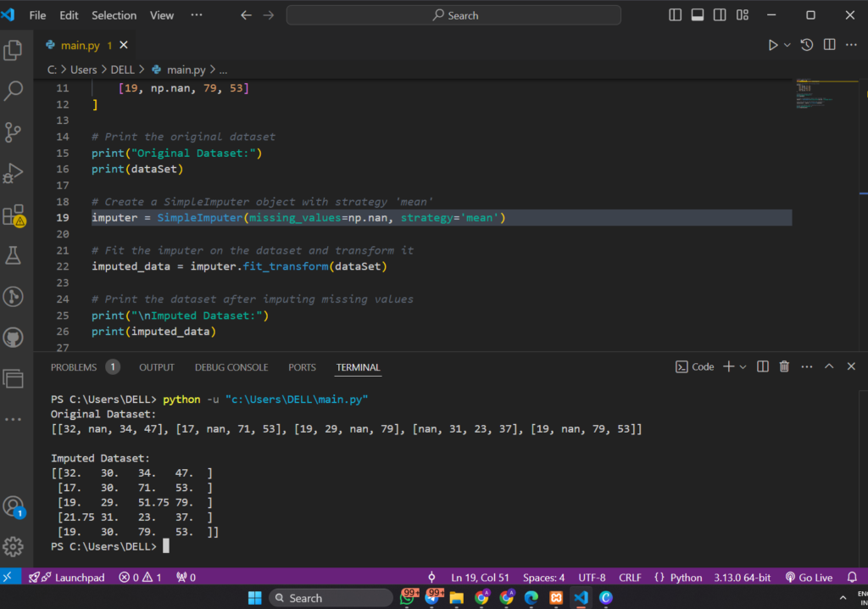
Task: Open the File menu
Action: click(x=37, y=15)
